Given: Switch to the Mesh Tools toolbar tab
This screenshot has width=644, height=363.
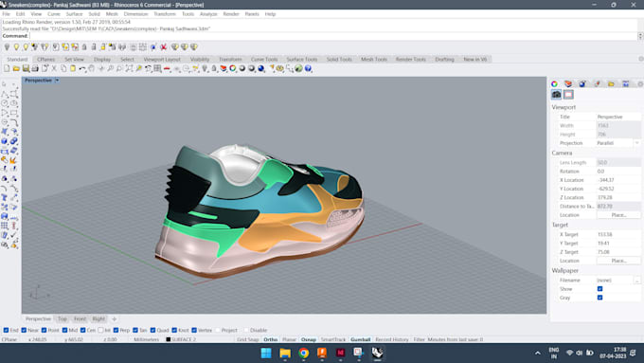Looking at the screenshot, I should point(374,59).
